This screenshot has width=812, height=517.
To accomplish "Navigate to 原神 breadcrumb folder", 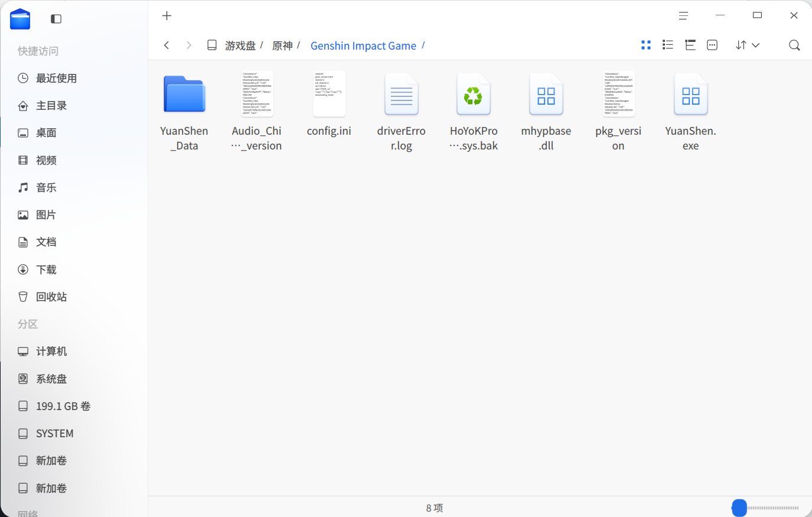I will coord(282,45).
